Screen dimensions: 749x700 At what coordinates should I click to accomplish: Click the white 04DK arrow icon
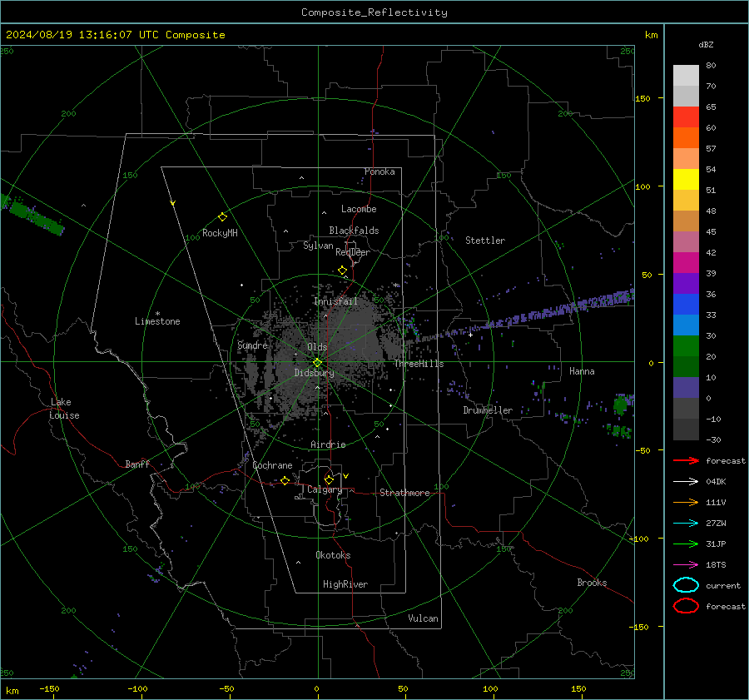[x=686, y=481]
